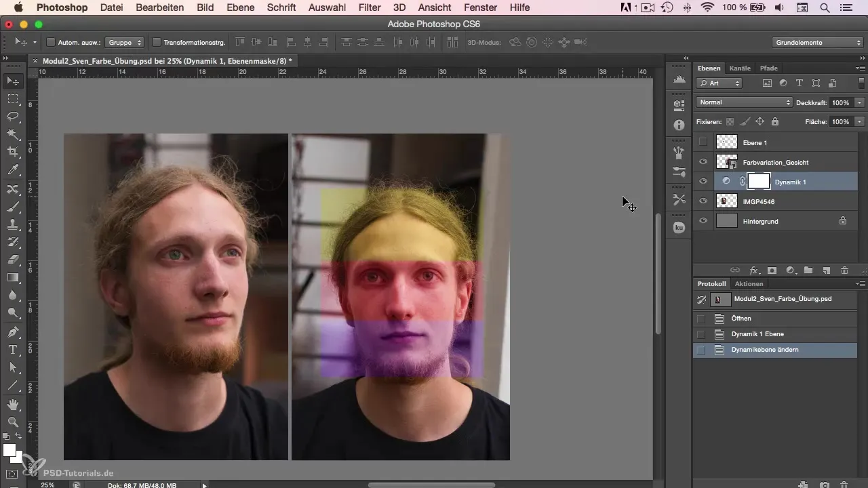Select the Dynamik 1 Ebene history state

pos(775,334)
